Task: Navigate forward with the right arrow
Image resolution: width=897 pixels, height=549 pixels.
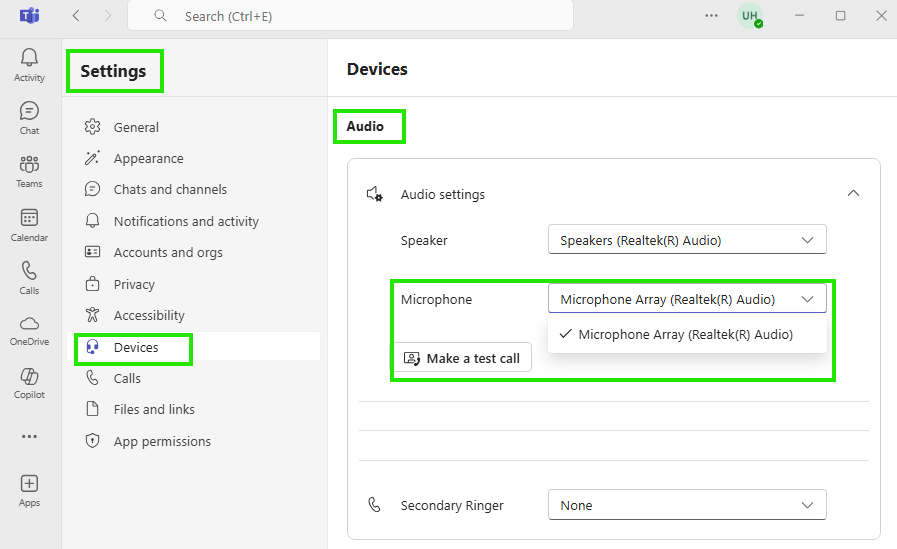Action: coord(108,15)
